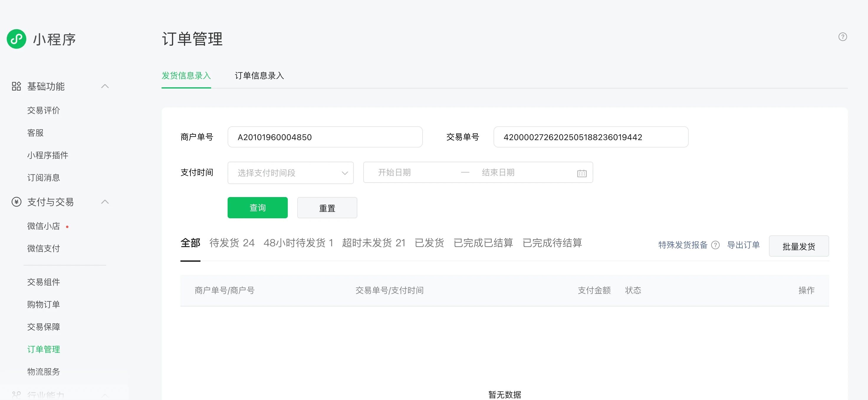Open the 选择支付时间段 dropdown
This screenshot has height=400, width=868.
290,173
